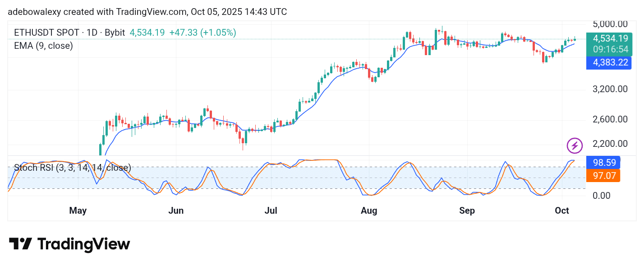Click the purple lightning bolt icon
The height and width of the screenshot is (267, 644).
click(575, 145)
